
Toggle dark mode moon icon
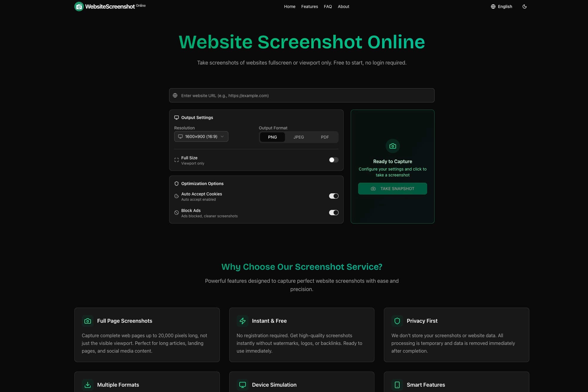[x=524, y=7]
